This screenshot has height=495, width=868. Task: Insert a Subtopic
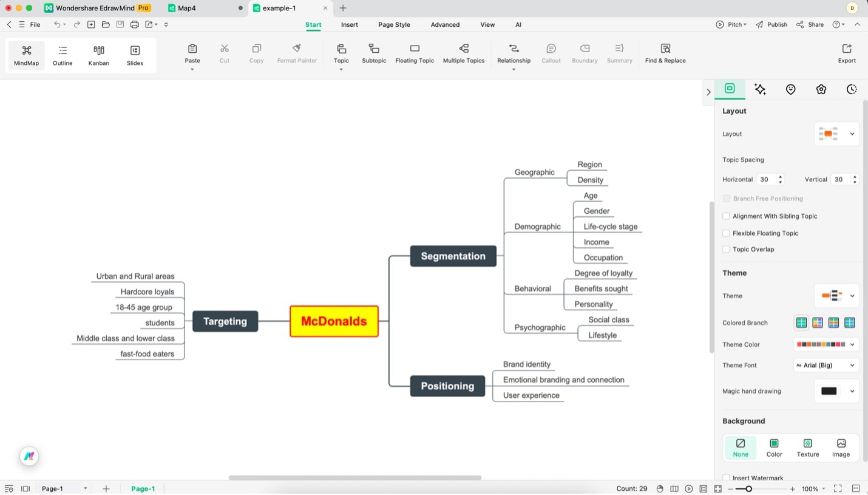374,53
